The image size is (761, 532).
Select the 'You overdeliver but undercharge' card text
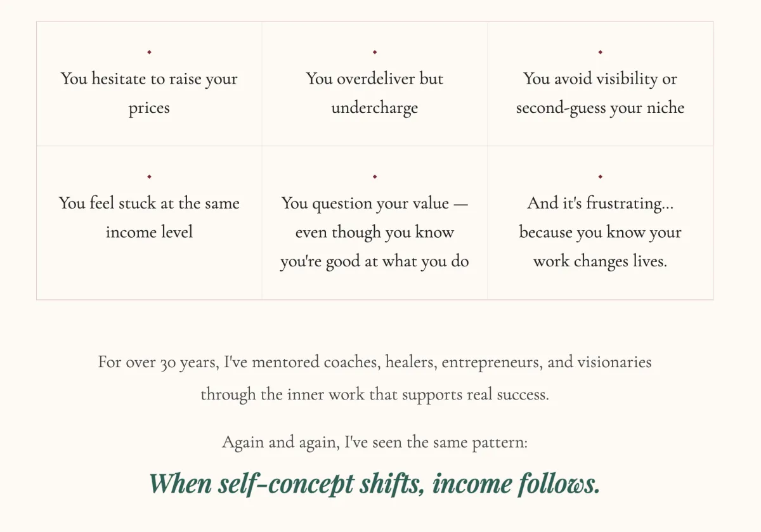tap(375, 93)
